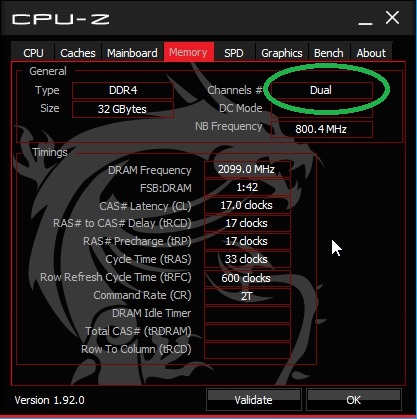Screen dimensions: 417x419
Task: Click the NB Frequency value field
Action: pos(321,129)
